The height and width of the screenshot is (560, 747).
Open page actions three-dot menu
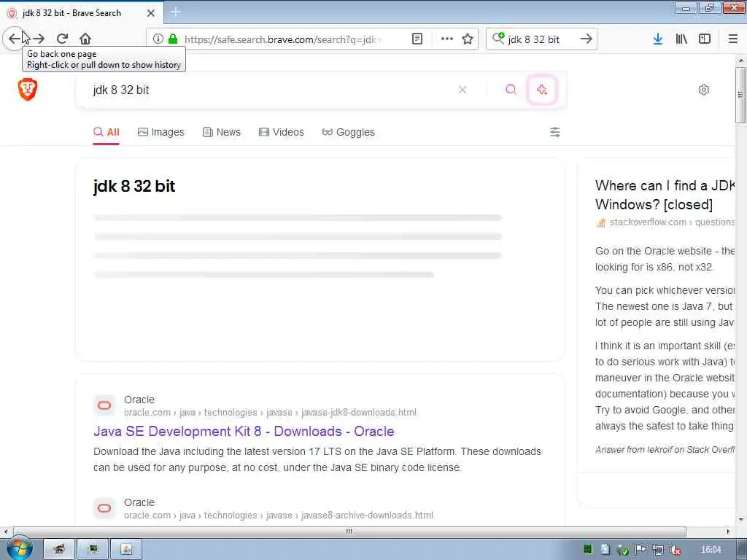447,39
